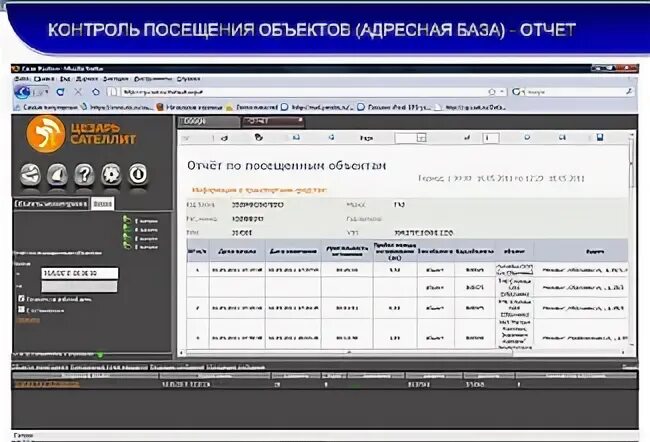Screen dimensions: 650x442
Task: Open settings with the gear round button
Action: pyautogui.click(x=111, y=175)
